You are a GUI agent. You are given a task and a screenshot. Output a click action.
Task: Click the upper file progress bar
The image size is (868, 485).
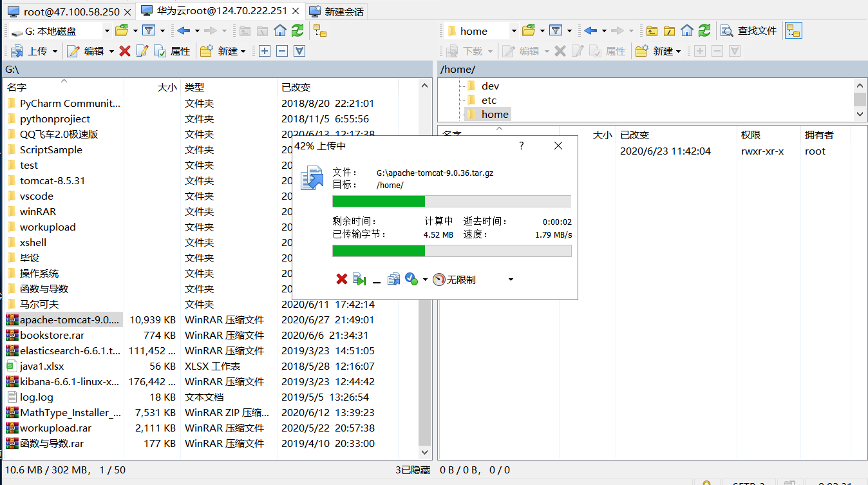[x=451, y=201]
